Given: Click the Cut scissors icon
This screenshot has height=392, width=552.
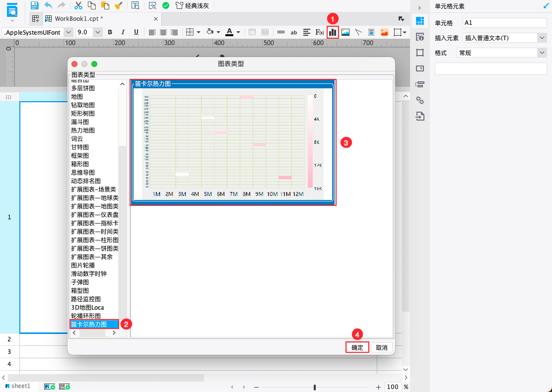Looking at the screenshot, I should [x=78, y=5].
